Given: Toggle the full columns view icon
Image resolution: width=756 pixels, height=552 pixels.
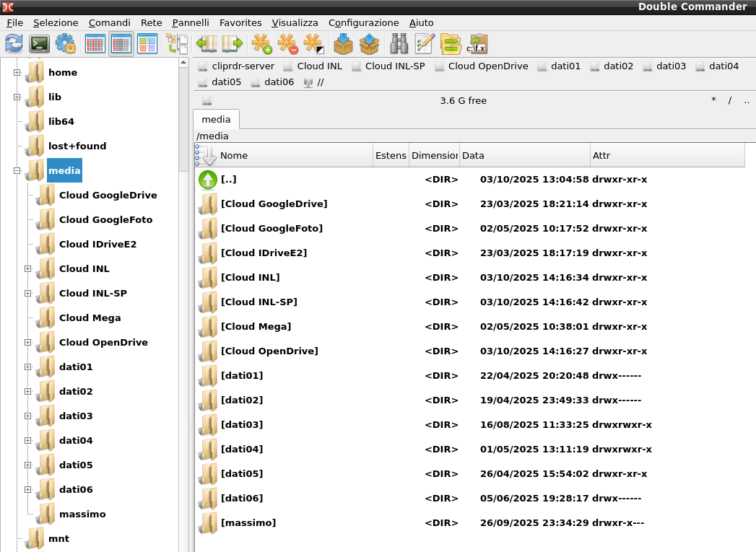Looking at the screenshot, I should (x=121, y=44).
